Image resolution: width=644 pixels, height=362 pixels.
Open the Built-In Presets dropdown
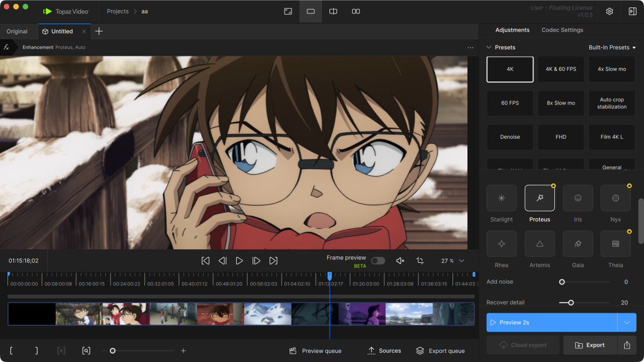(x=612, y=47)
